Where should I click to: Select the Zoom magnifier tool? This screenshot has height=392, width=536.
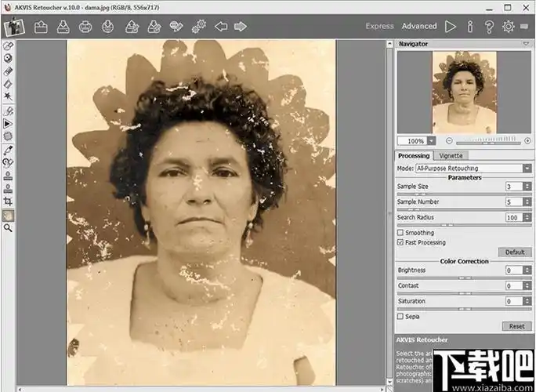click(x=9, y=227)
